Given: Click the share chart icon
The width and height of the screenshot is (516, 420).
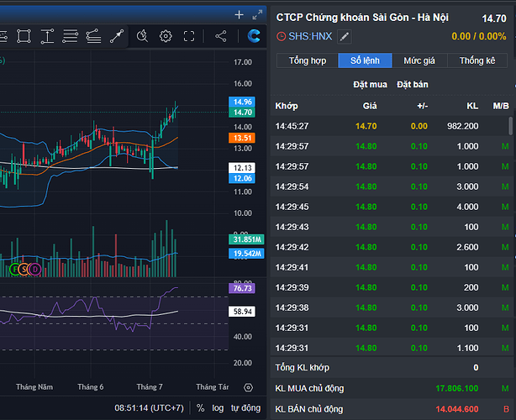Looking at the screenshot, I should coord(221,36).
